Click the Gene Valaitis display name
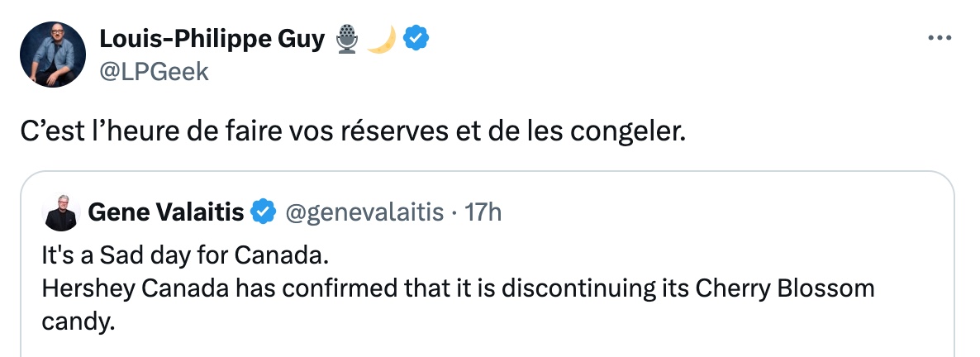The height and width of the screenshot is (357, 980). click(166, 212)
